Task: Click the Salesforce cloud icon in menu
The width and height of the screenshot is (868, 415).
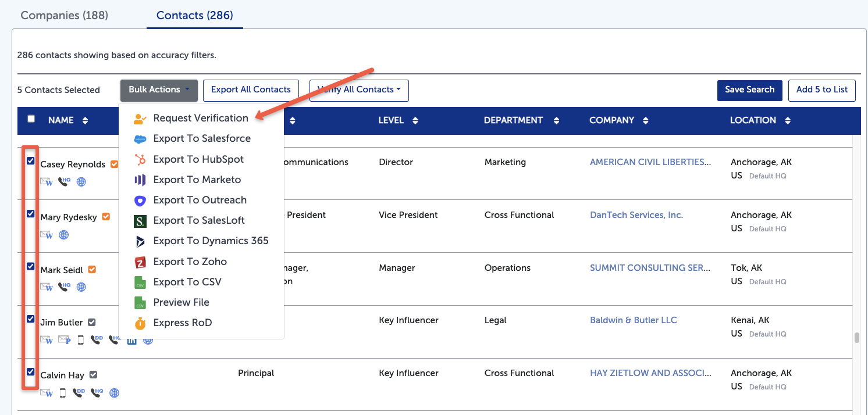Action: click(140, 139)
